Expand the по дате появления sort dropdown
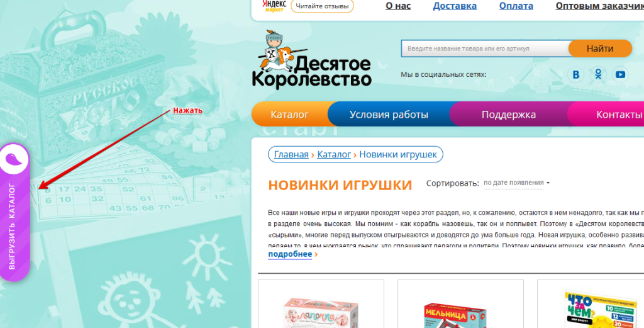Viewport: 644px width, 328px height. click(517, 183)
